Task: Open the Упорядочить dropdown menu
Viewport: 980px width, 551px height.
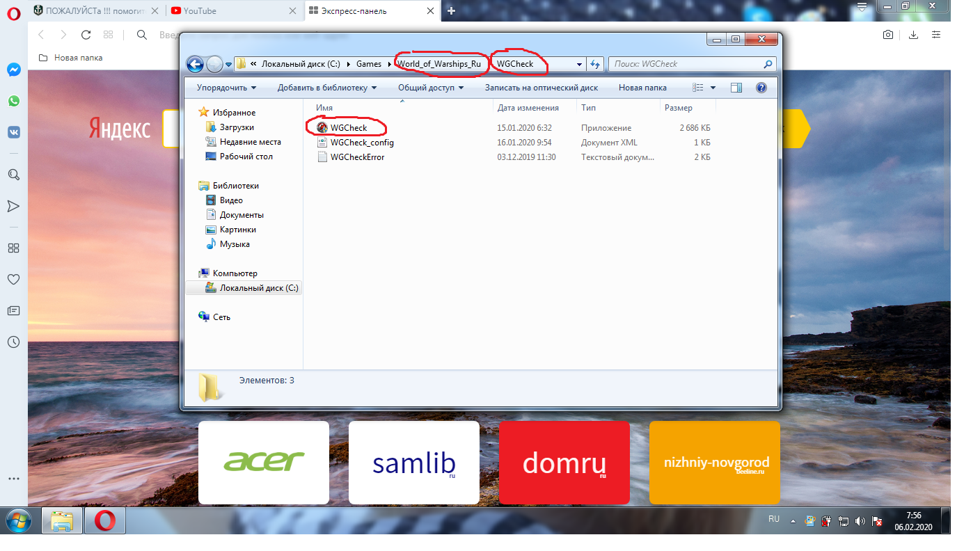Action: pos(226,88)
